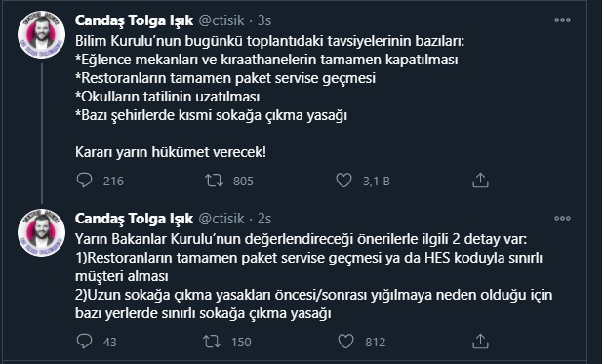Share the first tweet about Bilim Kurulu
This screenshot has height=364, width=604.
pos(480,181)
